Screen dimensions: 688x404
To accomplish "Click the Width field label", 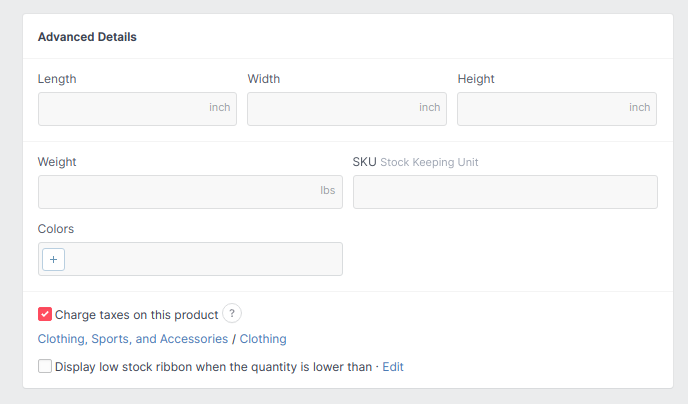I will 265,79.
